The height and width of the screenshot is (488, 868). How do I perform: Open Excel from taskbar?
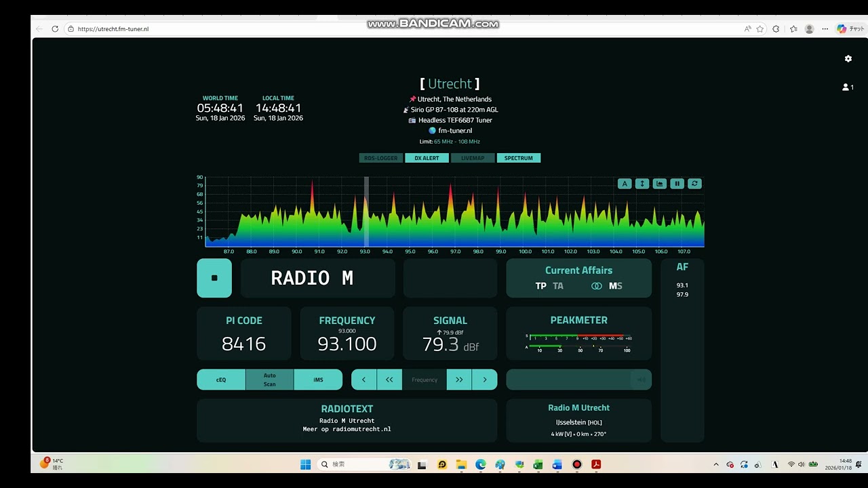tap(538, 464)
